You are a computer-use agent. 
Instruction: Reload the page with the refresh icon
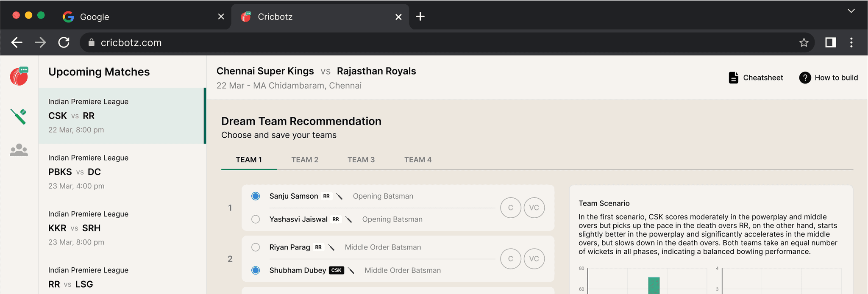[64, 42]
